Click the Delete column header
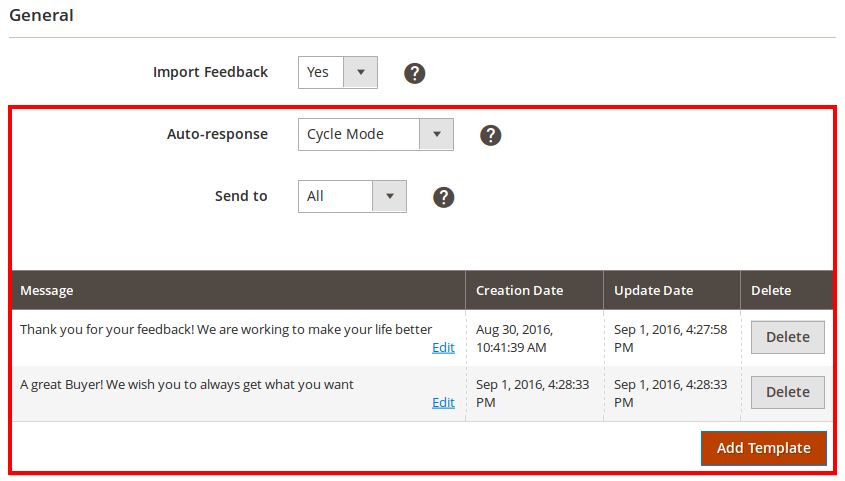This screenshot has height=481, width=845. point(771,291)
